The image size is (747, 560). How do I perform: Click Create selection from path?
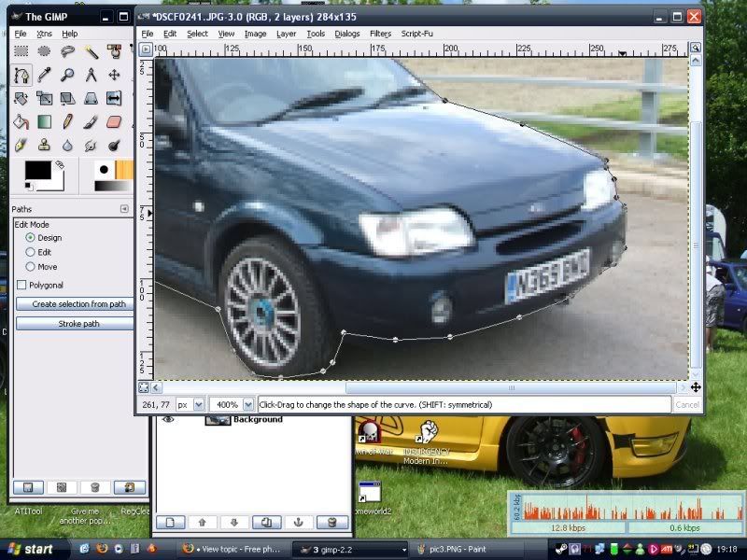76,304
